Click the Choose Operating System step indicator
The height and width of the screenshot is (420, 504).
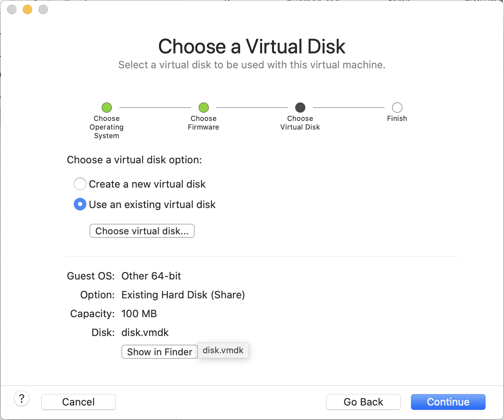click(x=107, y=108)
